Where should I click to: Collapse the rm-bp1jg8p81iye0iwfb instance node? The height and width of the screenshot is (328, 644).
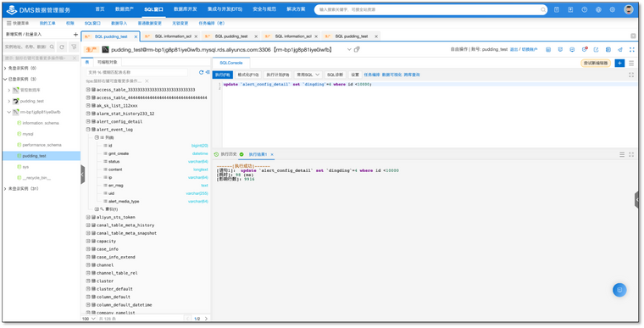[9, 112]
